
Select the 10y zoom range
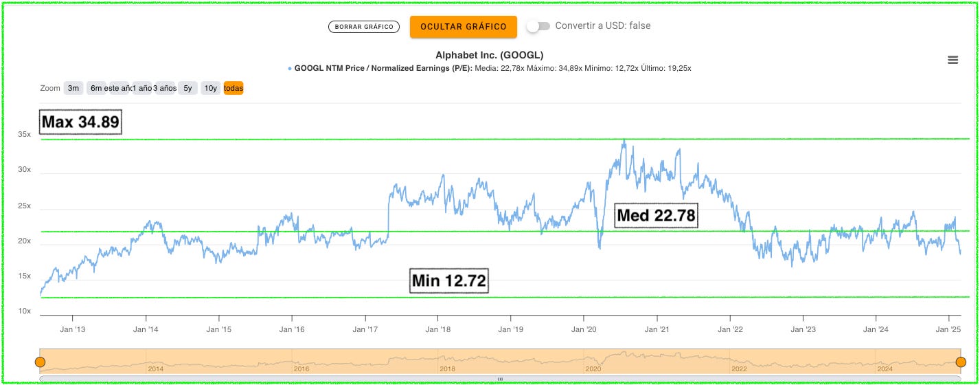211,88
